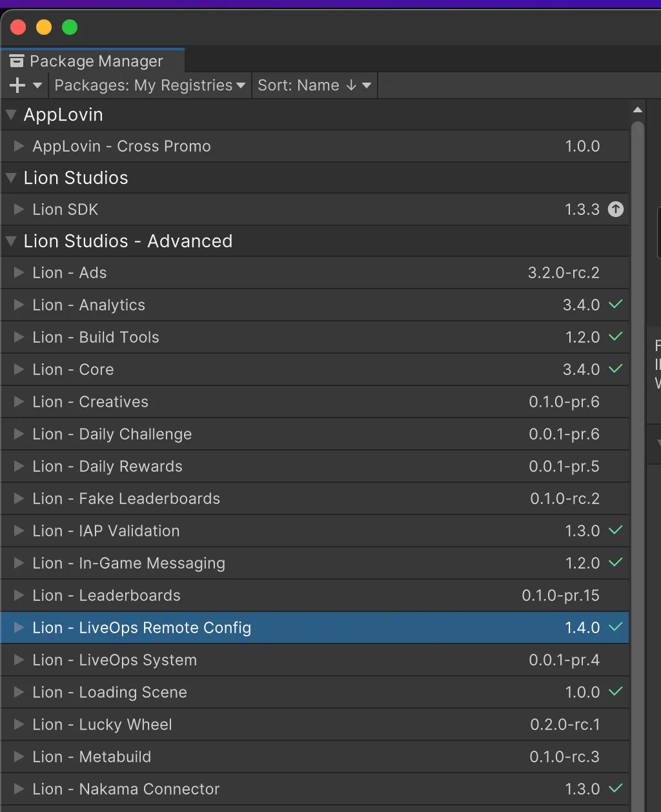Screen dimensions: 661x812
Task: Collapse the AppLovin group
Action: (11, 115)
